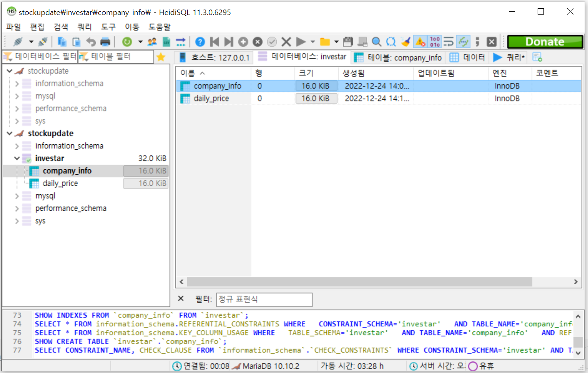
Task: Click the green refresh icon
Action: click(127, 42)
